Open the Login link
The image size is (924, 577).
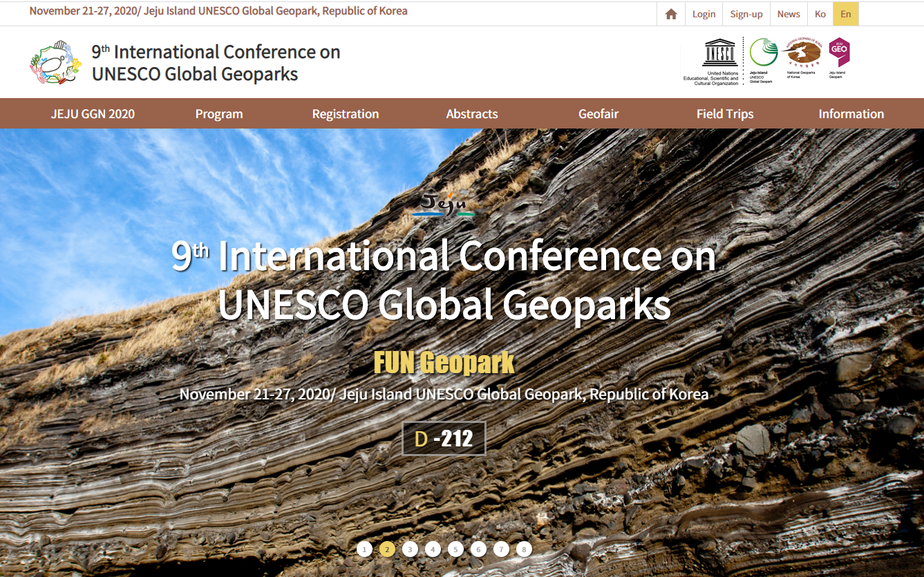pos(704,14)
